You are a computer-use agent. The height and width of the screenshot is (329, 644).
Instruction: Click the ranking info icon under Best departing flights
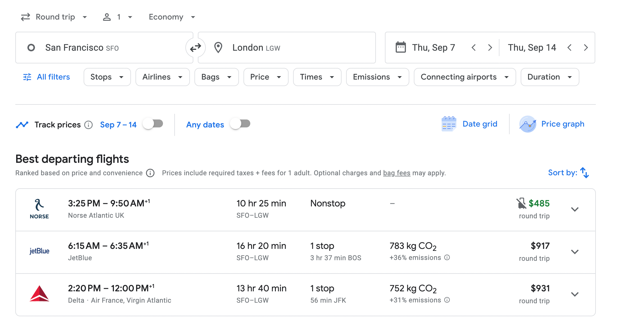coord(150,173)
